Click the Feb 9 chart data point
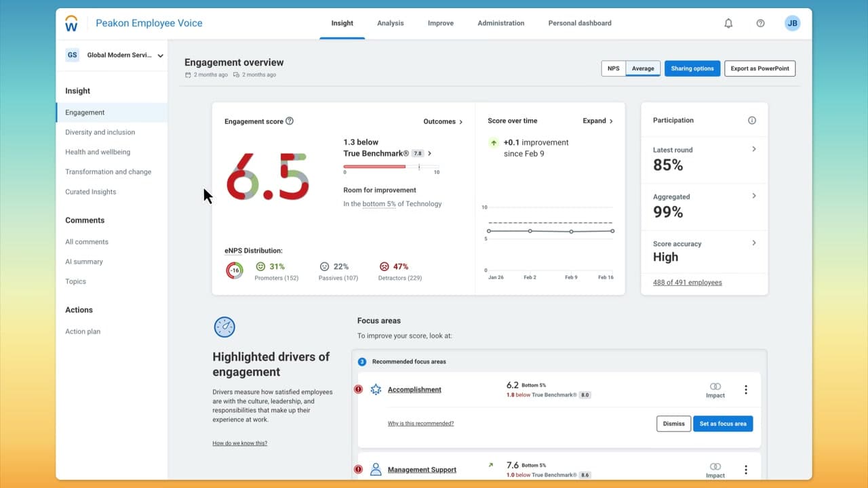Viewport: 868px width, 488px height. [572, 232]
